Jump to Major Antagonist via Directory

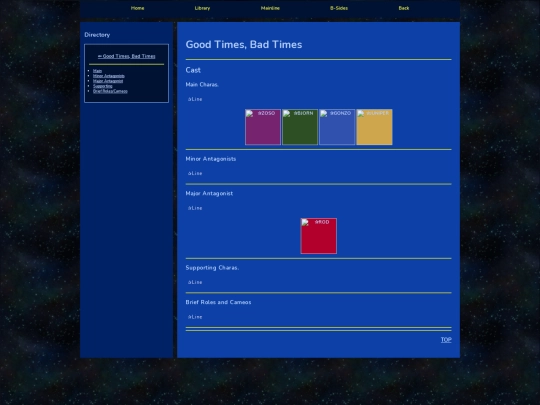[x=108, y=81]
